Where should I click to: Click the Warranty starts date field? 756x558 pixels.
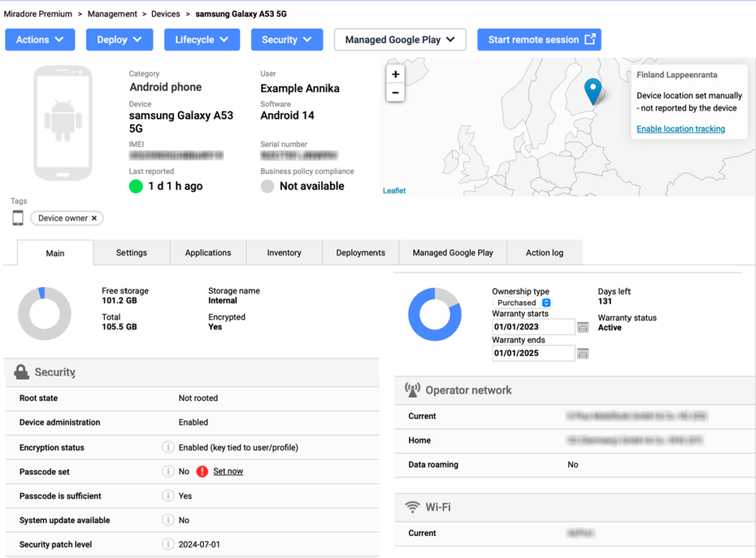click(x=533, y=327)
